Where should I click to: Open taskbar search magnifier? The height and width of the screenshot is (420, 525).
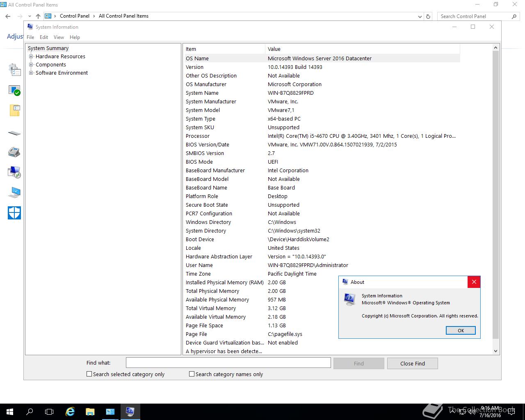[x=30, y=411]
